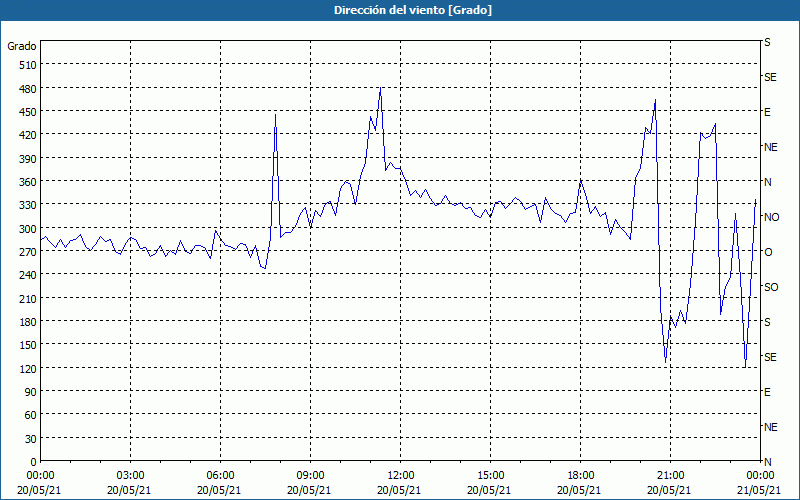The height and width of the screenshot is (500, 800).
Task: Click the line's highest peak reaching 480
Action: 381,88
